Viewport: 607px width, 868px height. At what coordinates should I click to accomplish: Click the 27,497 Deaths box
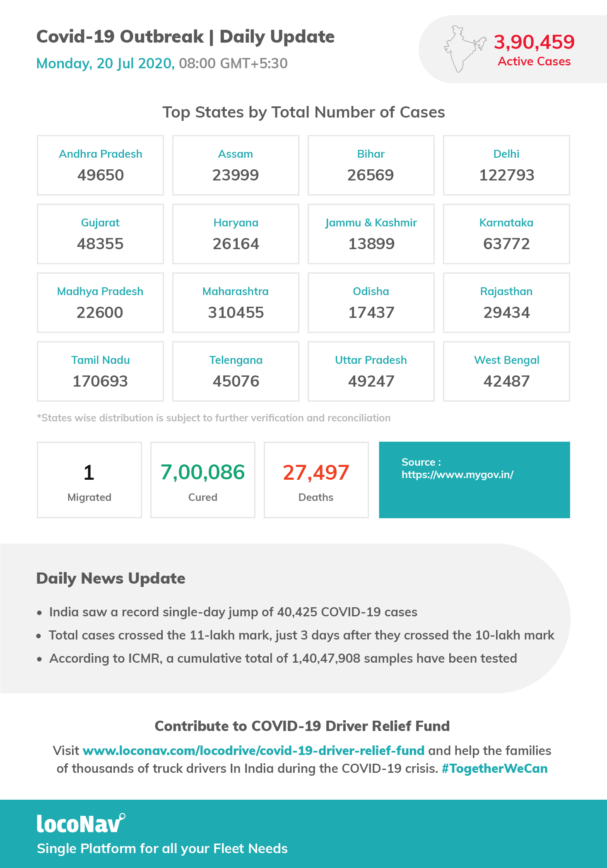[x=316, y=480]
